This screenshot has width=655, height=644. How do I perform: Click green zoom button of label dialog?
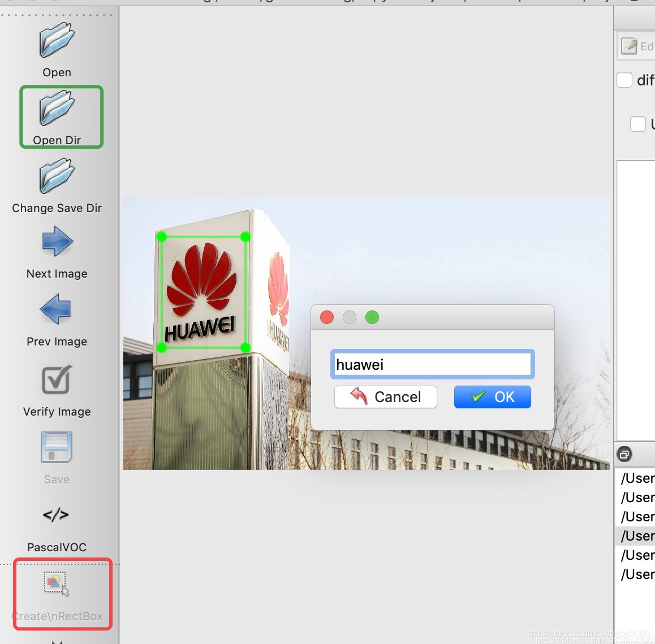[372, 317]
